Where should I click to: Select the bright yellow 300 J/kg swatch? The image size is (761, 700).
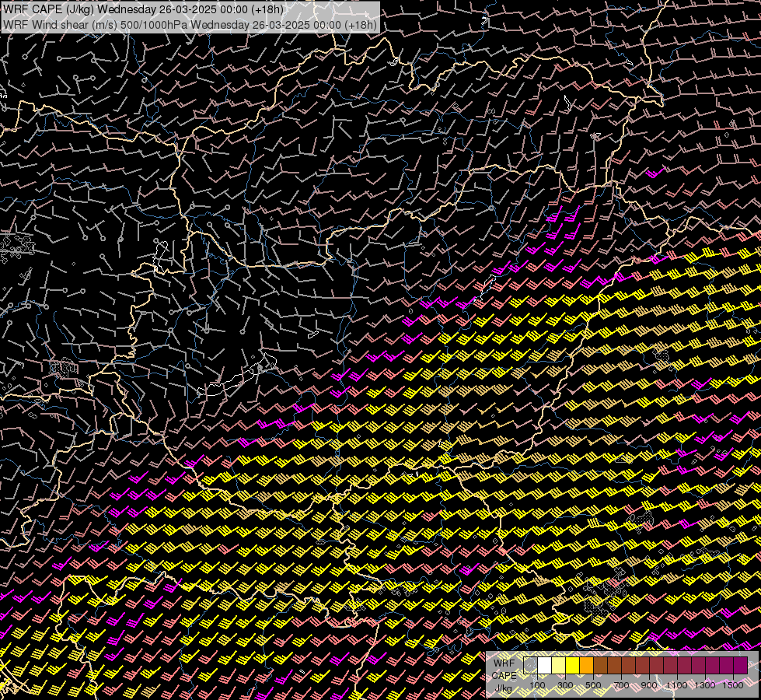(573, 666)
